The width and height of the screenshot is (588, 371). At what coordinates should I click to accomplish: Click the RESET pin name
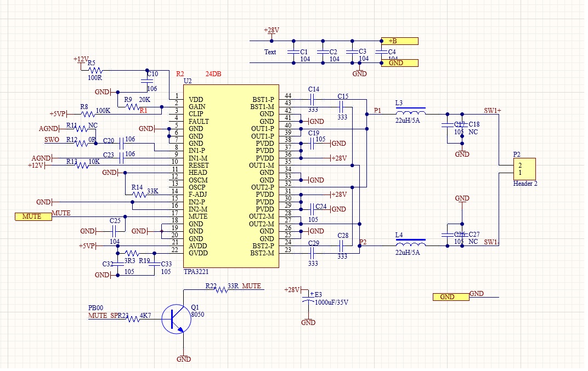[x=199, y=165]
